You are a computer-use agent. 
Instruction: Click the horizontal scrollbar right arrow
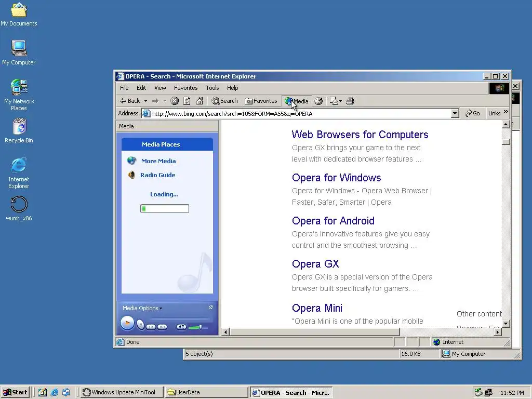[x=497, y=332]
